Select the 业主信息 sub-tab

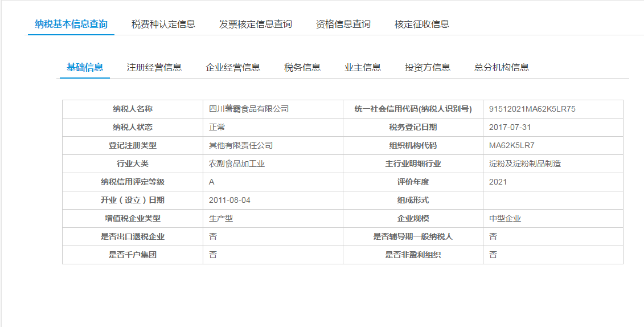coord(363,67)
